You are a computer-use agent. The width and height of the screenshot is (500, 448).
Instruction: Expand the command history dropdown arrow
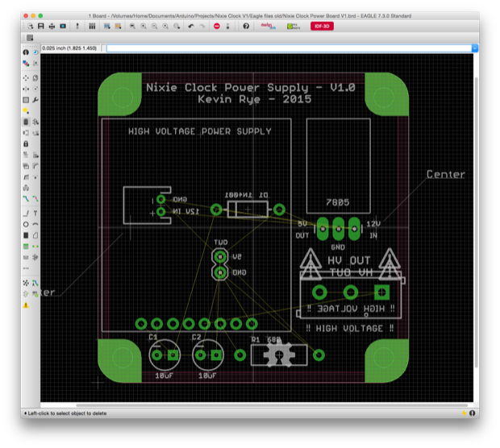(x=475, y=48)
